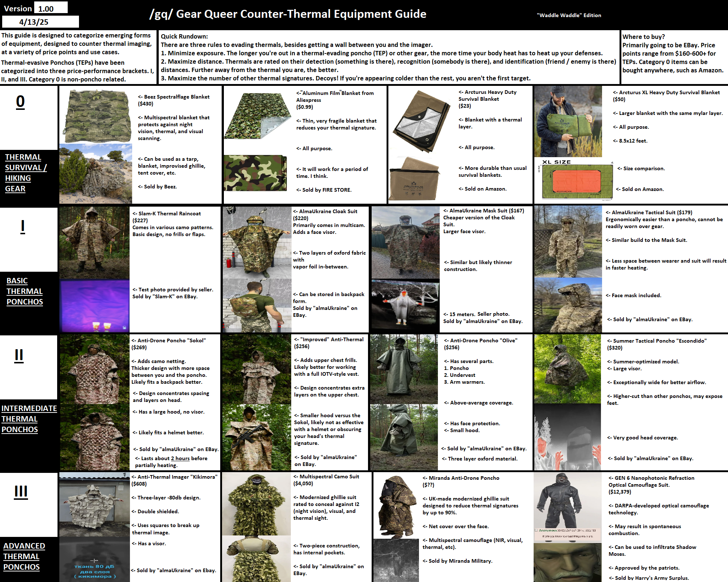Click the XL SIZE comparison diagram

coord(577,180)
